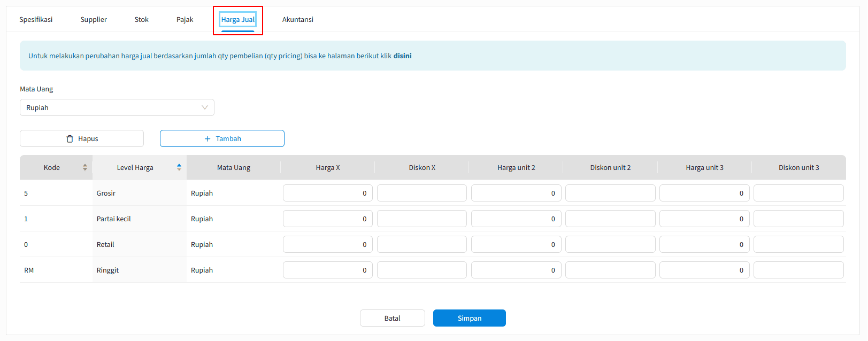Click Diskon unit 3 field for Retail
868x341 pixels.
[798, 244]
